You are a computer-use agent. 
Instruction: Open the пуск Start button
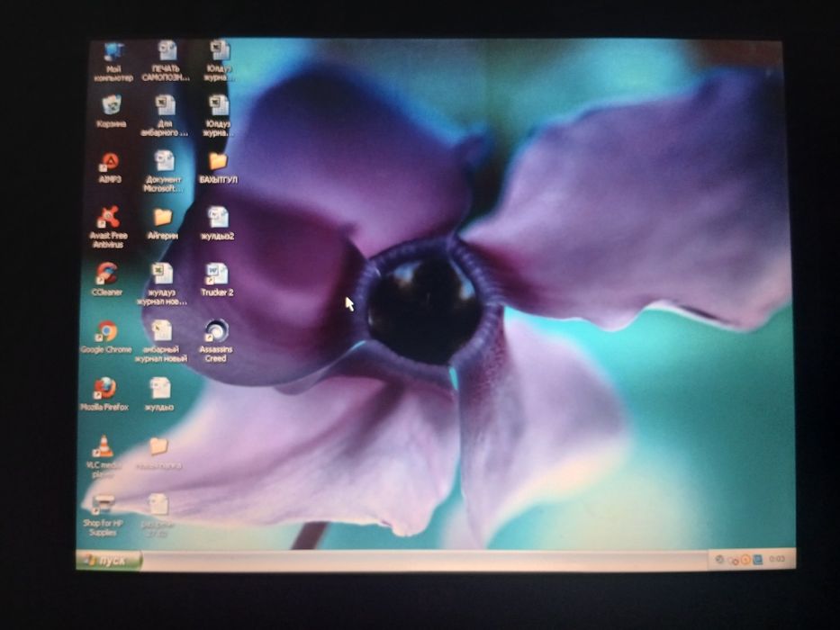point(109,561)
